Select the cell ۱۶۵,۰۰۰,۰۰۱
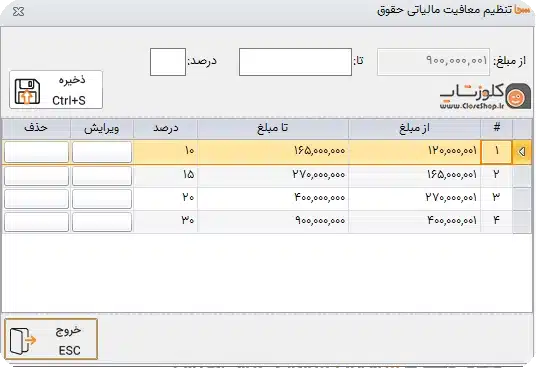The width and height of the screenshot is (536, 368). coord(414,176)
